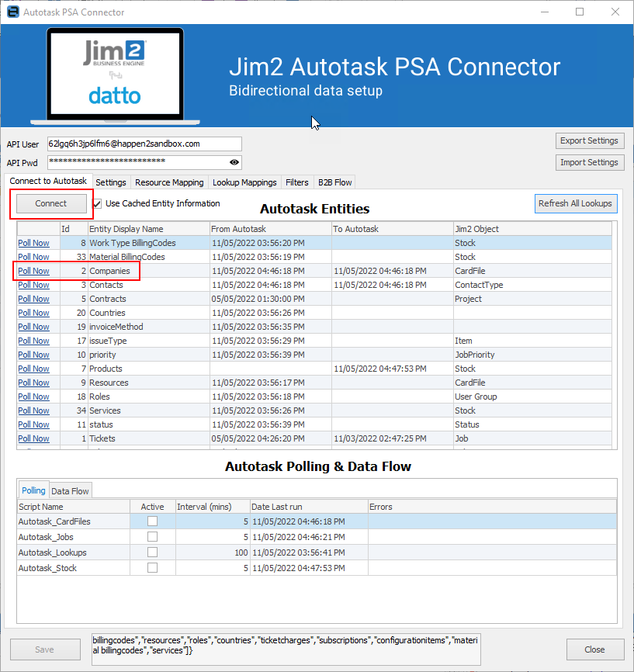Sort by To Autotask column header
This screenshot has height=672, width=634.
(x=392, y=229)
